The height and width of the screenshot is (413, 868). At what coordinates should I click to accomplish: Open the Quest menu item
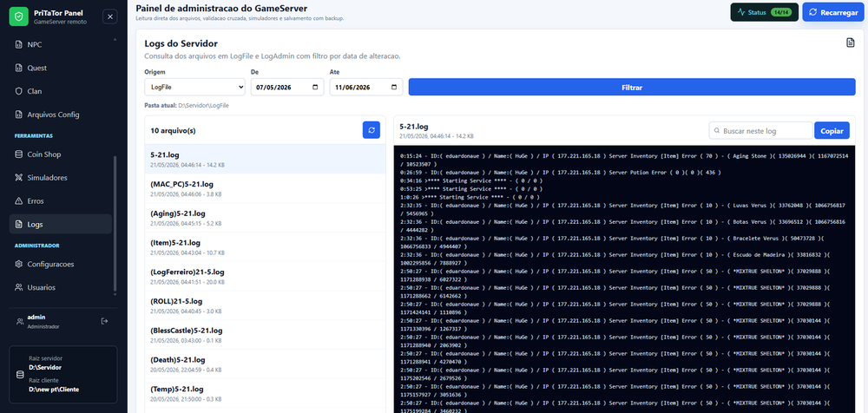pos(61,68)
